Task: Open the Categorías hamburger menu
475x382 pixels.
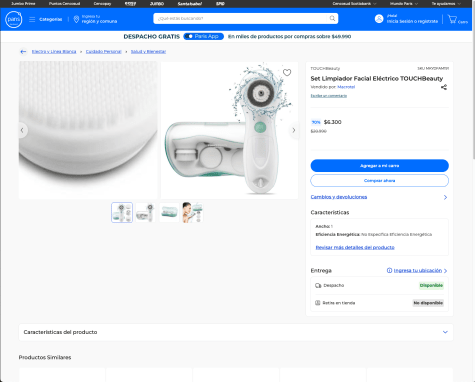Action: 32,19
